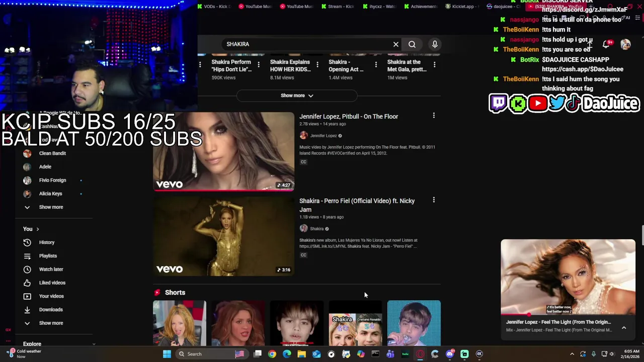Switch to first YouTube Music tab
The width and height of the screenshot is (644, 362).
pos(255,7)
